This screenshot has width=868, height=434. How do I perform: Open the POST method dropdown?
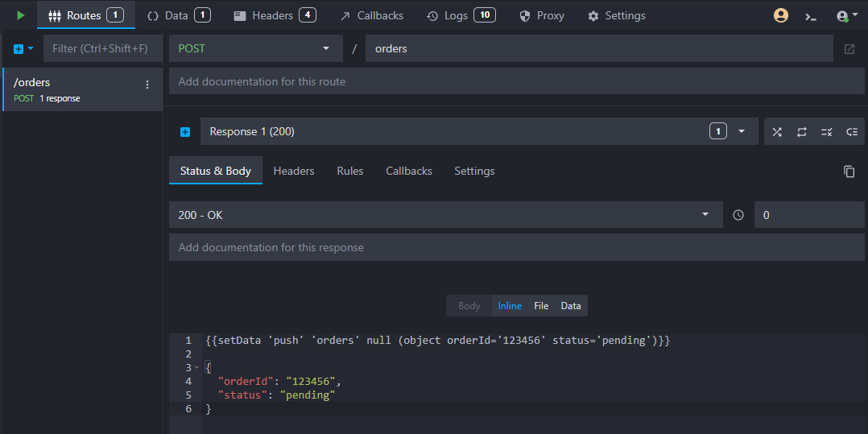(254, 48)
